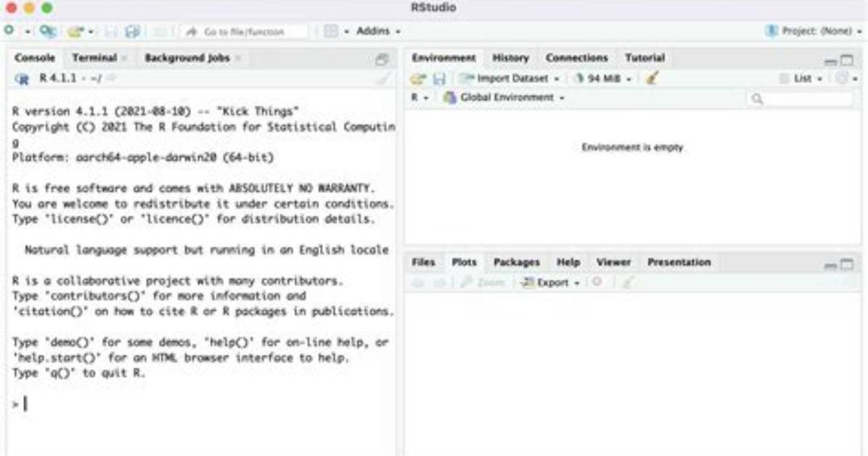
Task: Open the R language selector dropdown
Action: [x=419, y=97]
